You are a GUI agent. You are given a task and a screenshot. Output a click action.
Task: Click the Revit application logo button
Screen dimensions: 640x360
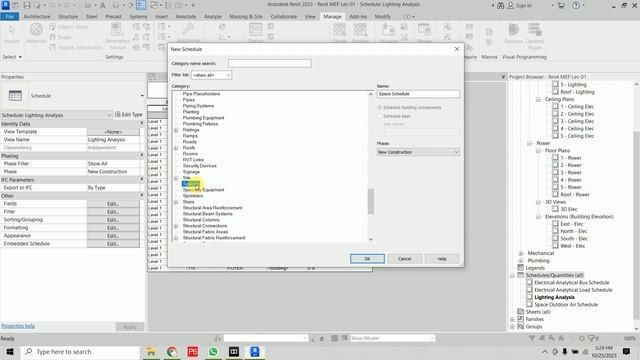(5, 5)
